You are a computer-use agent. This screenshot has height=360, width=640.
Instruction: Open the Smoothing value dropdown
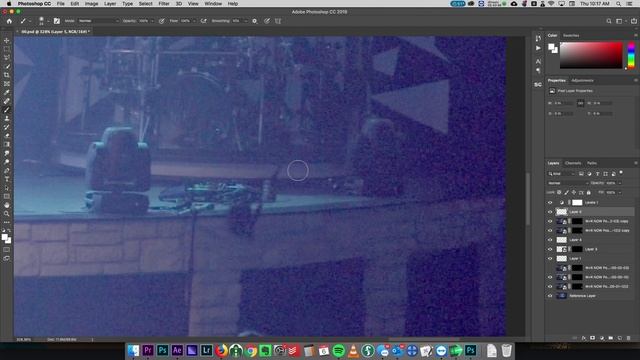click(x=246, y=21)
